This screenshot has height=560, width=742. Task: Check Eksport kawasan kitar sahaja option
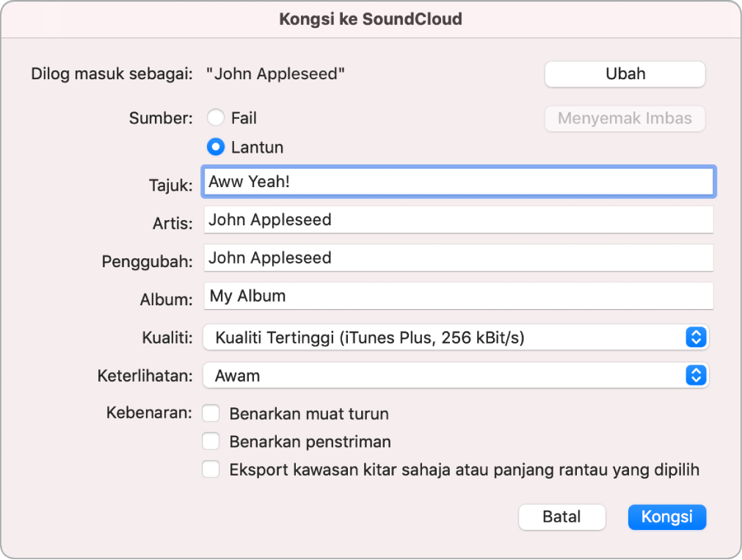pos(211,469)
